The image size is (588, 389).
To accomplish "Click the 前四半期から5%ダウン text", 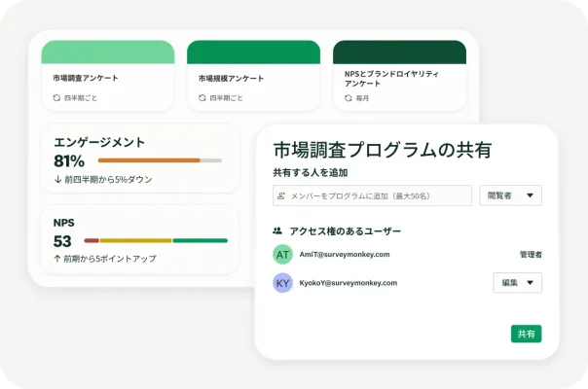I will coord(108,180).
